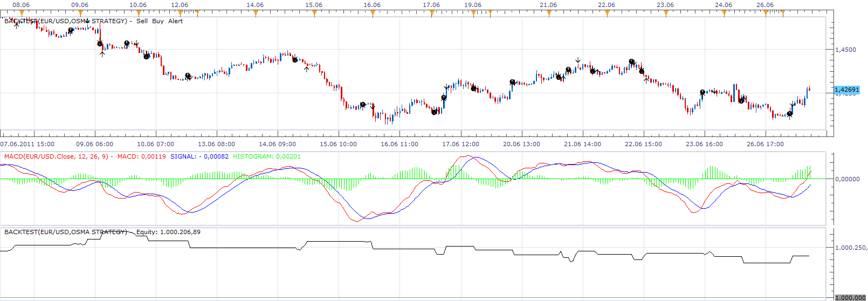Select the green HISTOGRAM legend entry
The image size is (868, 301).
[x=267, y=156]
